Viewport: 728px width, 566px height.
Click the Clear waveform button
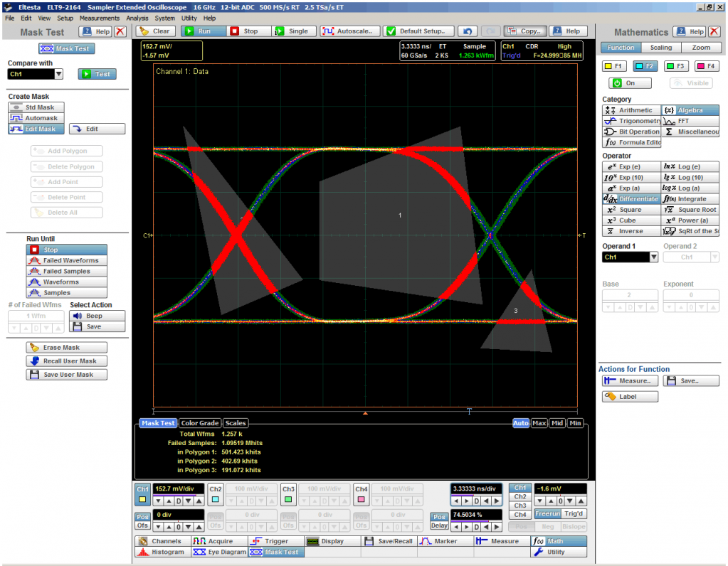point(154,31)
